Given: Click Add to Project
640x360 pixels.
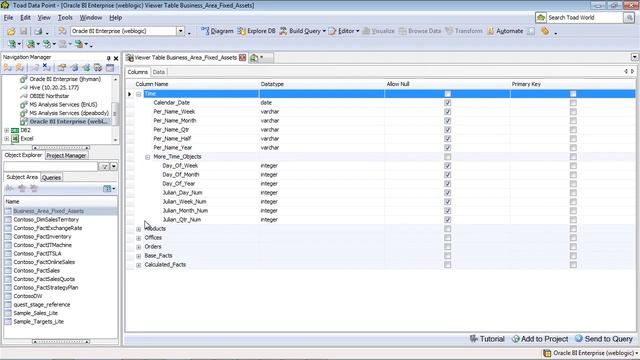Looking at the screenshot, I should [x=540, y=339].
